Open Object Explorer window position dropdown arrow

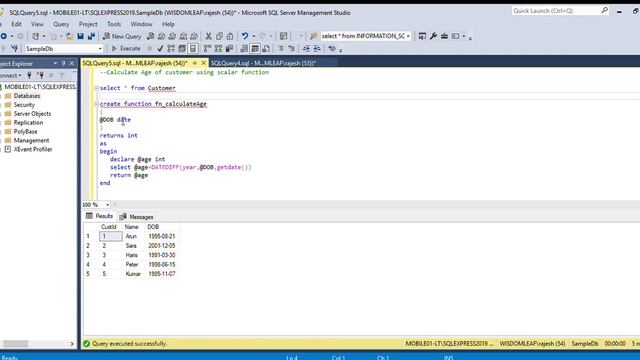tap(55, 63)
